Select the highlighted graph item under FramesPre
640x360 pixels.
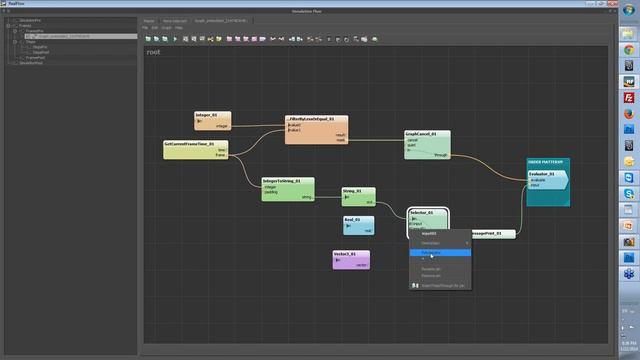pyautogui.click(x=81, y=36)
